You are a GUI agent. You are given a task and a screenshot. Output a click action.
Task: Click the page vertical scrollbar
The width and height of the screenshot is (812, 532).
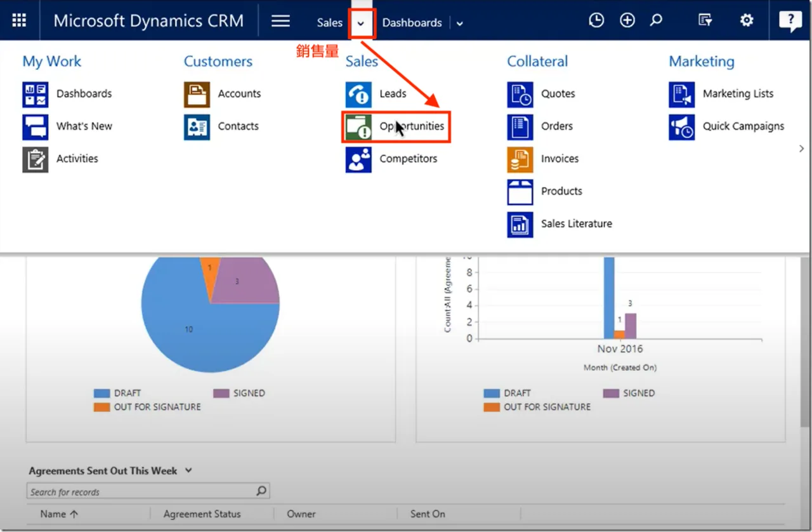(805, 343)
